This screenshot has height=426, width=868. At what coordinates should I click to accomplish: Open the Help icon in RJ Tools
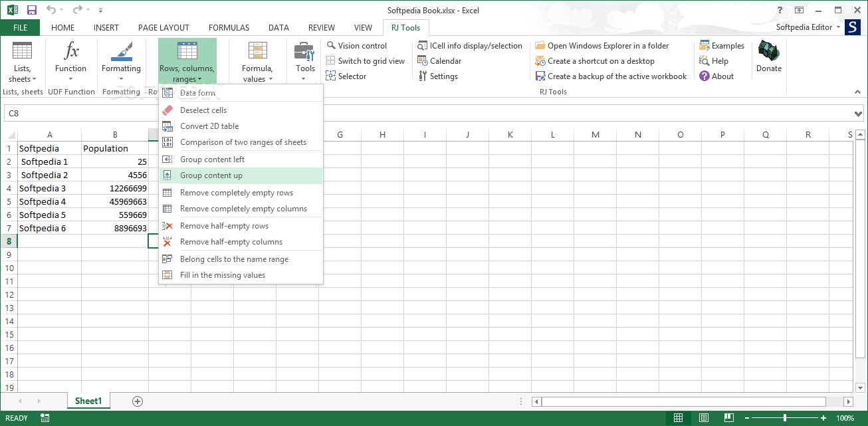pos(705,61)
